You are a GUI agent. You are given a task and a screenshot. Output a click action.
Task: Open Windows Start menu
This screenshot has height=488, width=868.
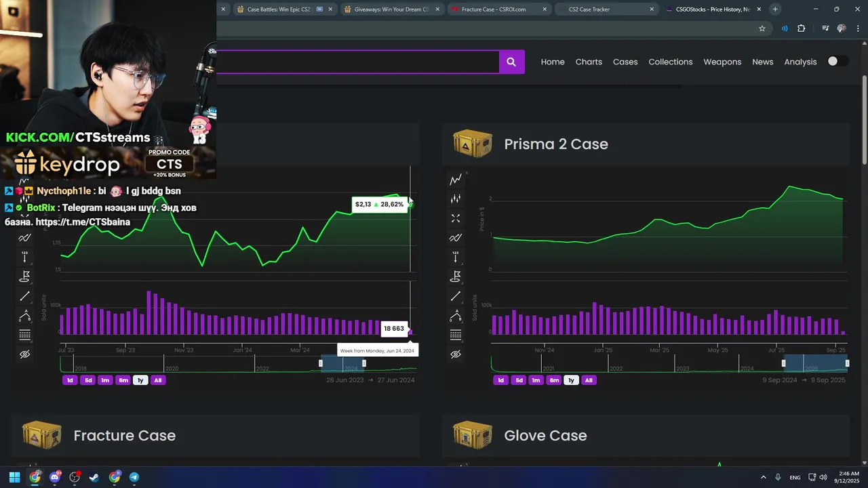pos(14,477)
